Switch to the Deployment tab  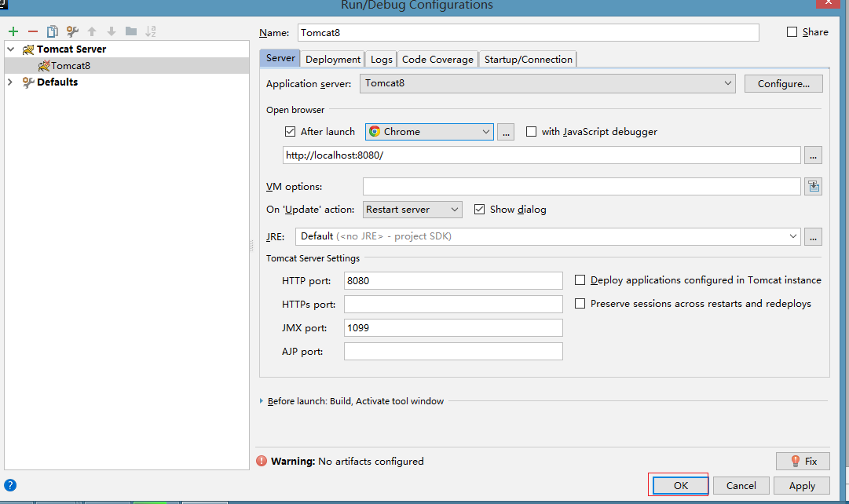tap(333, 60)
